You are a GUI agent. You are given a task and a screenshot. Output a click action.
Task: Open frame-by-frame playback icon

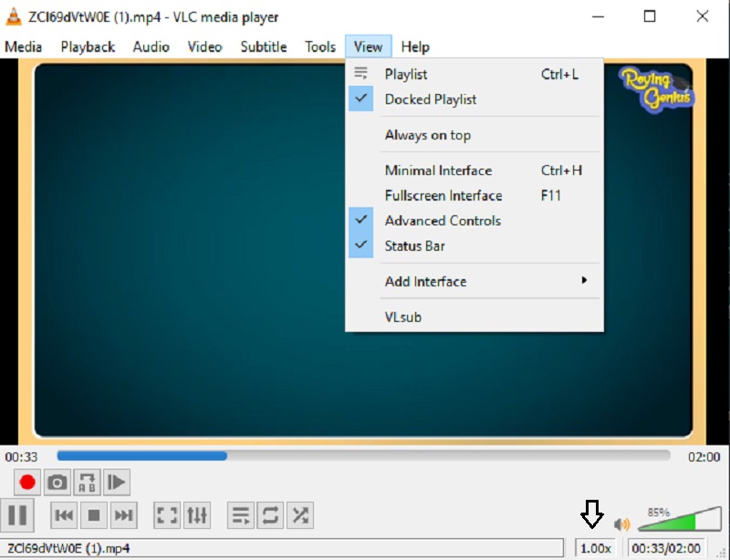[116, 482]
